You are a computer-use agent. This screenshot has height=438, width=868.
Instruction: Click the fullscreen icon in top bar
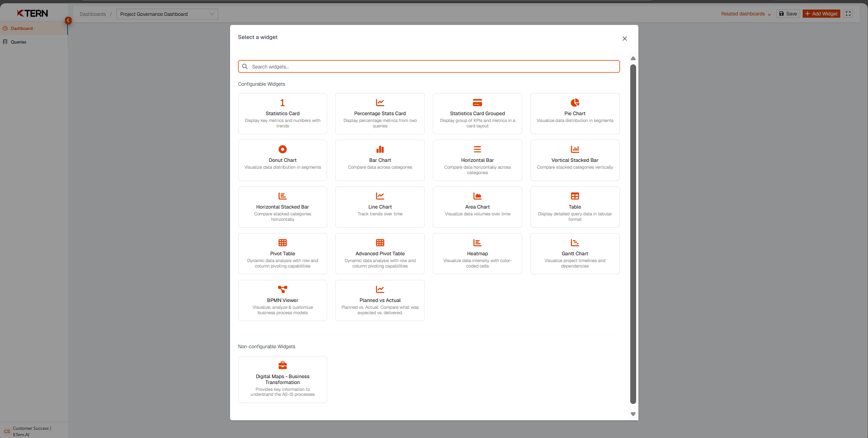tap(848, 14)
